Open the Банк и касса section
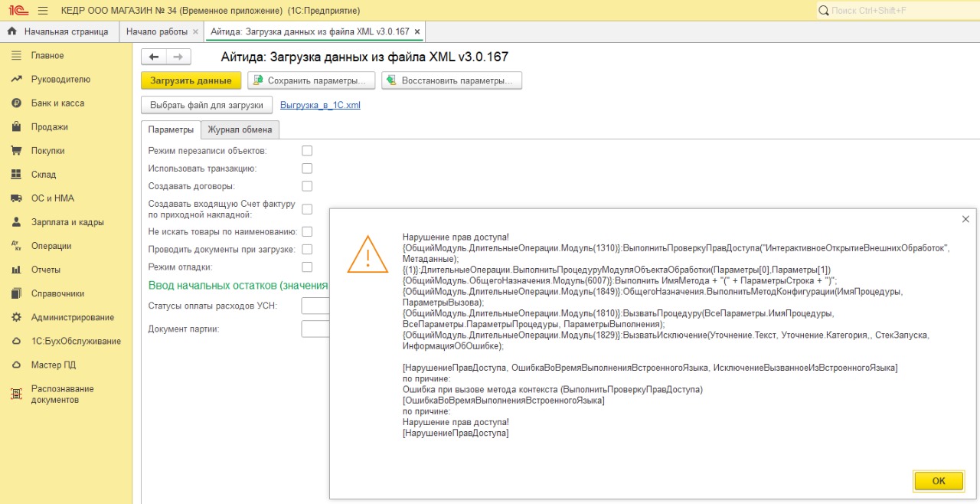 pos(57,103)
